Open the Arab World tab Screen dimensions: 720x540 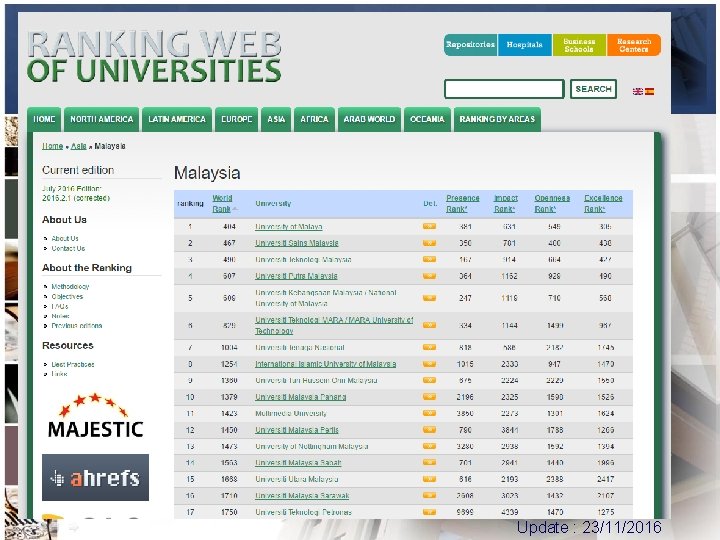pos(369,119)
